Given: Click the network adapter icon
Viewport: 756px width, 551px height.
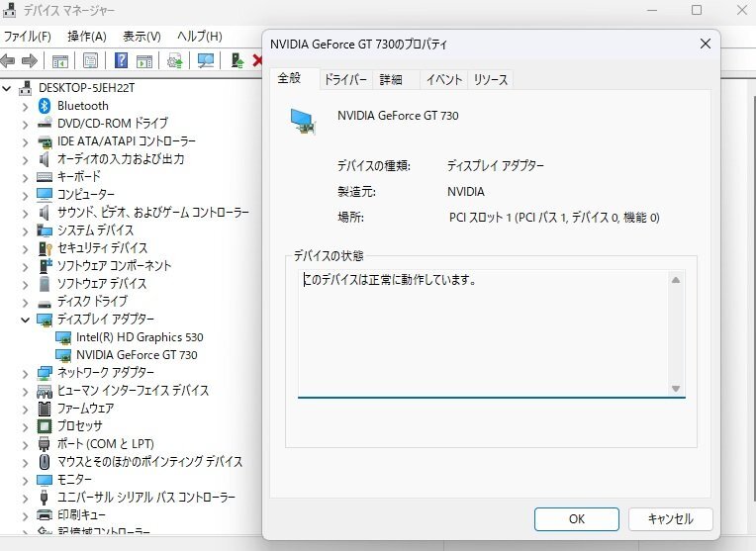Looking at the screenshot, I should coord(45,373).
